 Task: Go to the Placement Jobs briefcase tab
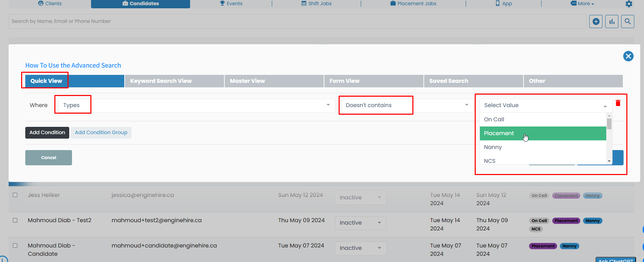413,3
